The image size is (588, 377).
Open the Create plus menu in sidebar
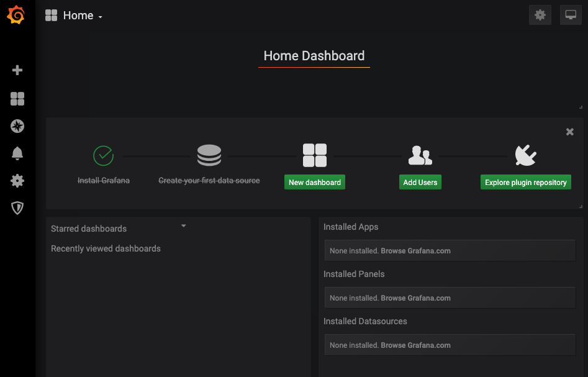coord(17,70)
